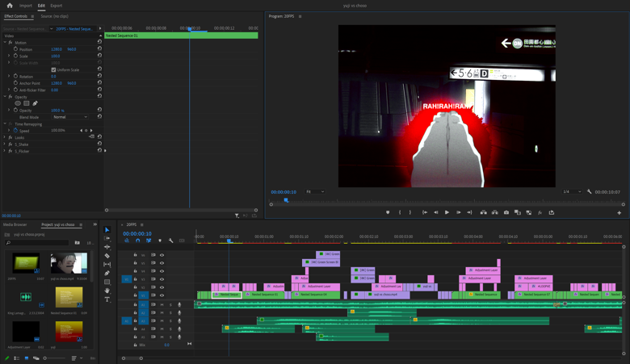Switch to Export workspace tab
630x364 pixels.
(x=57, y=6)
